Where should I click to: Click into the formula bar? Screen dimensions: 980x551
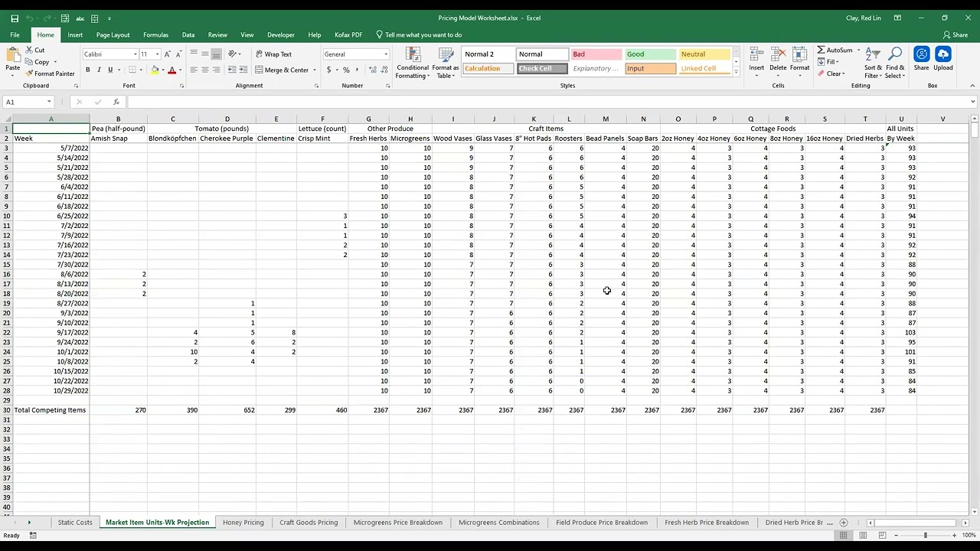click(547, 102)
